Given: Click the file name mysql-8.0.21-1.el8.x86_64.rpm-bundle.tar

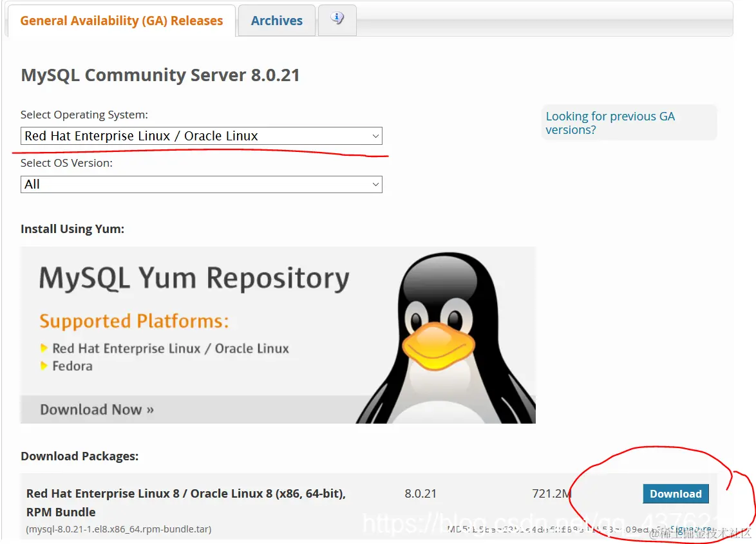Looking at the screenshot, I should click(118, 529).
